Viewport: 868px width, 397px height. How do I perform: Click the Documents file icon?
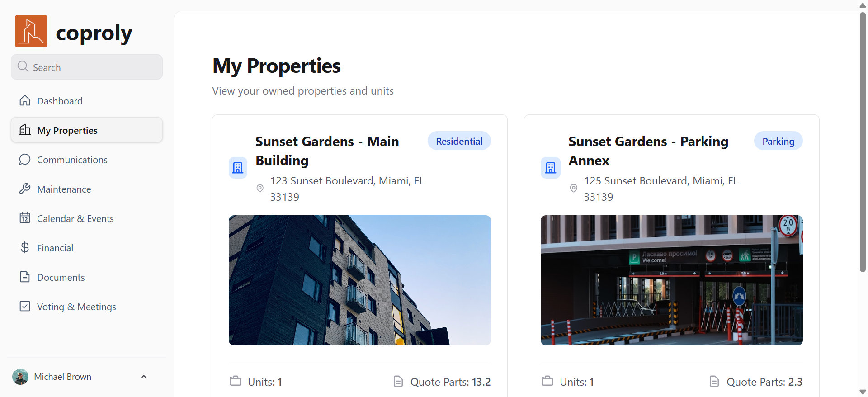[x=25, y=277]
